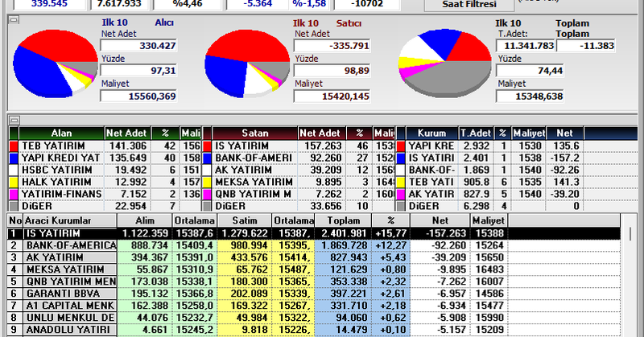644x337 pixels.
Task: Click percentage +12,27 for BANK-OF-AMERICA
Action: pos(390,245)
